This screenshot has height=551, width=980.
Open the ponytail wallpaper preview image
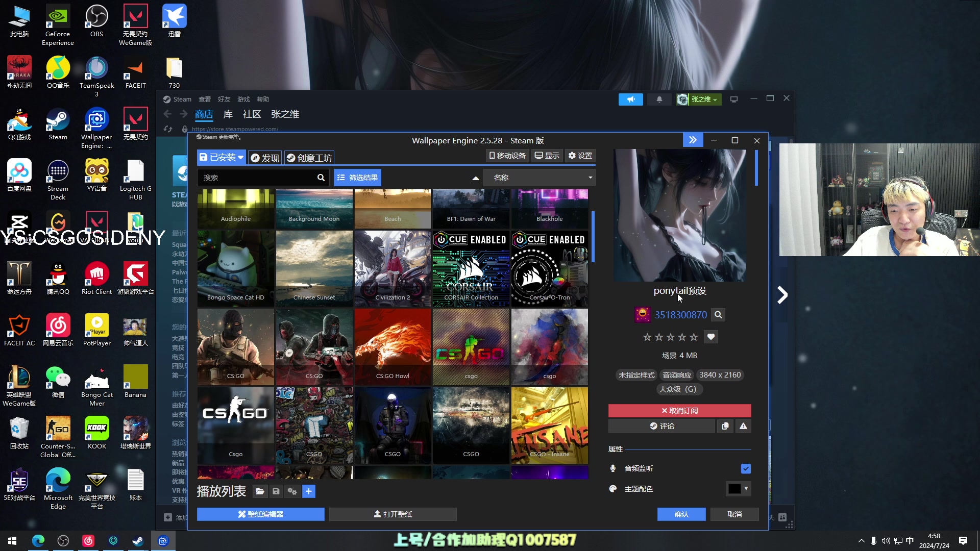tap(679, 215)
